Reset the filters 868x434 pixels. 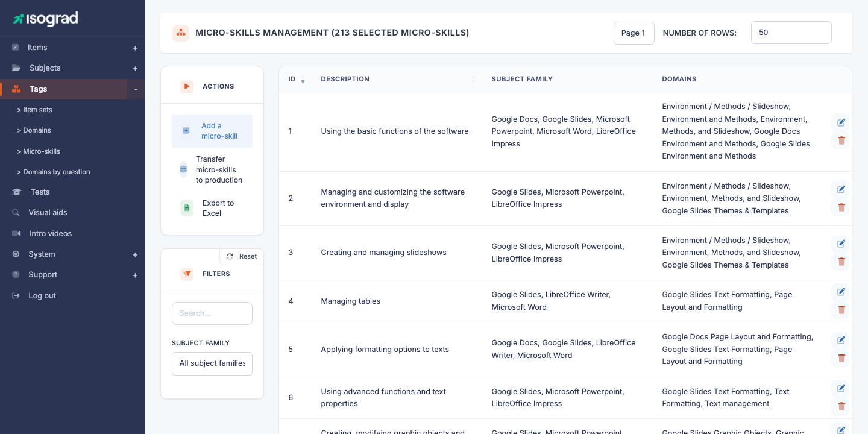[x=242, y=257]
